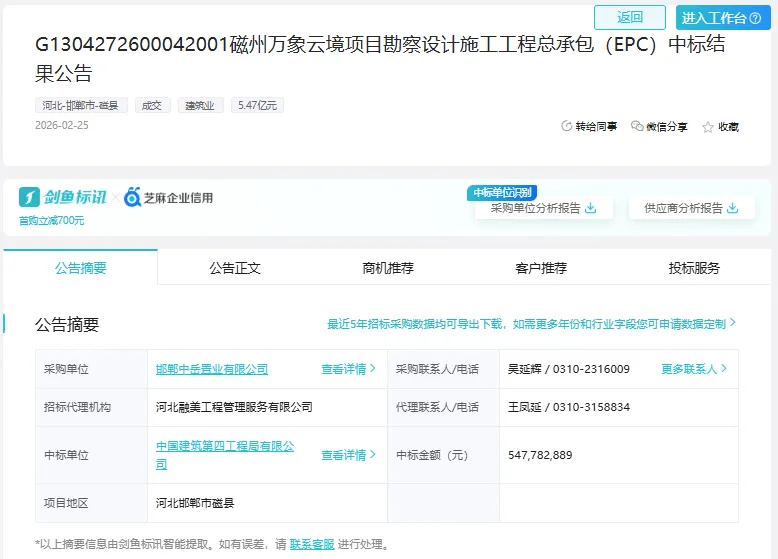
Task: Open the 商机推荐 tab
Action: point(388,268)
